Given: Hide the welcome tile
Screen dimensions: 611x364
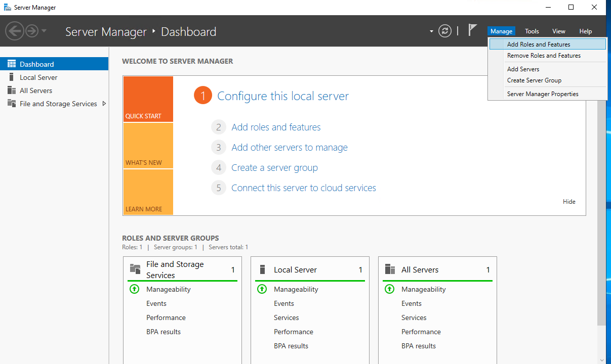Looking at the screenshot, I should [x=569, y=202].
